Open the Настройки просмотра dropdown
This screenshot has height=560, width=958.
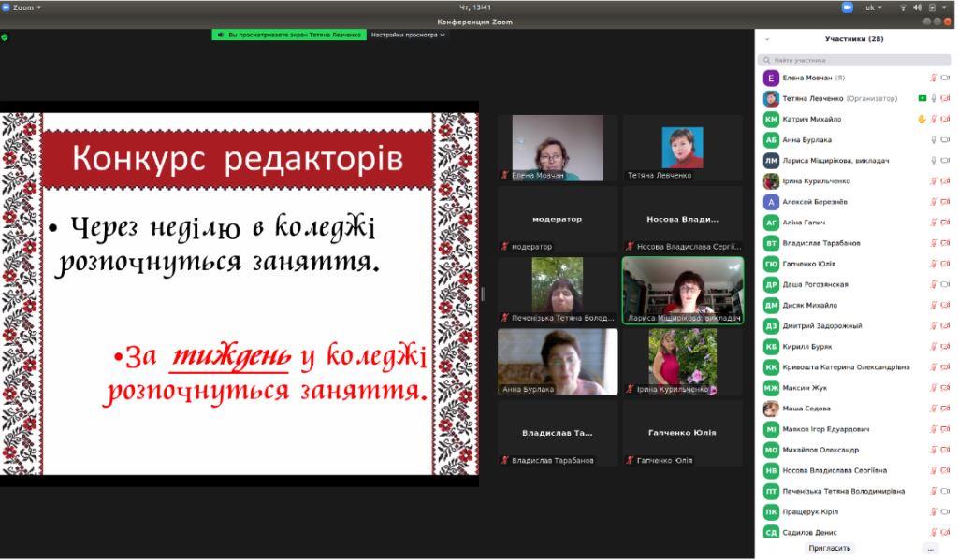[408, 35]
